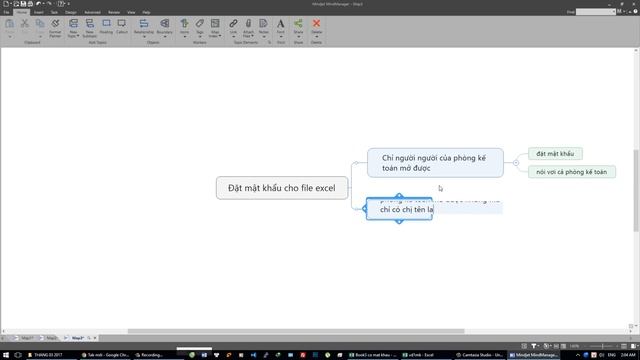640x360 pixels.
Task: Click the horizontal scrollbar thumb
Action: pyautogui.click(x=296, y=331)
